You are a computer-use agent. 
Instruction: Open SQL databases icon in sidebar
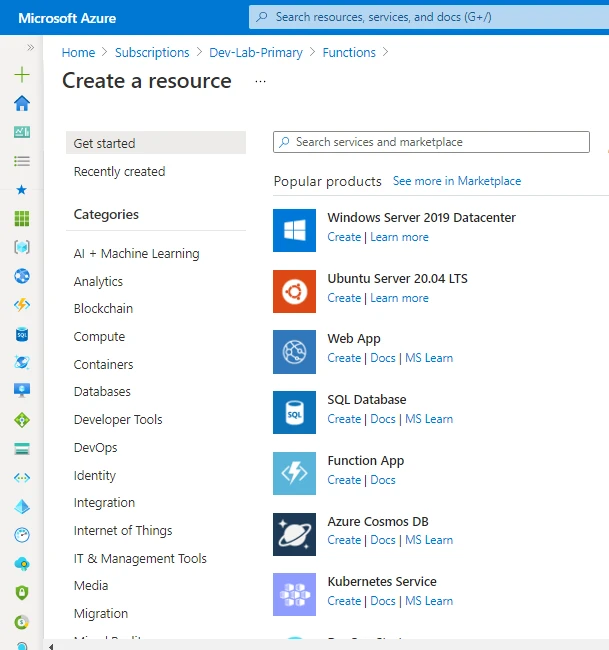click(x=22, y=334)
